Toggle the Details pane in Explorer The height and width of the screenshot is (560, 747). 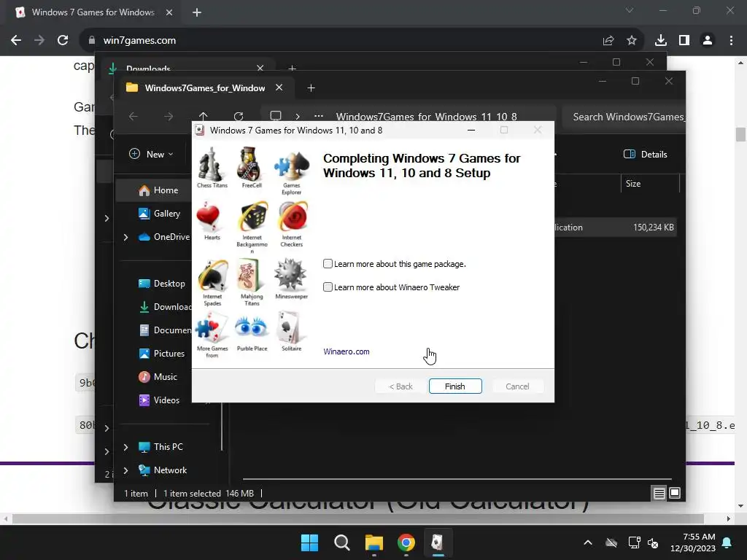click(x=645, y=155)
